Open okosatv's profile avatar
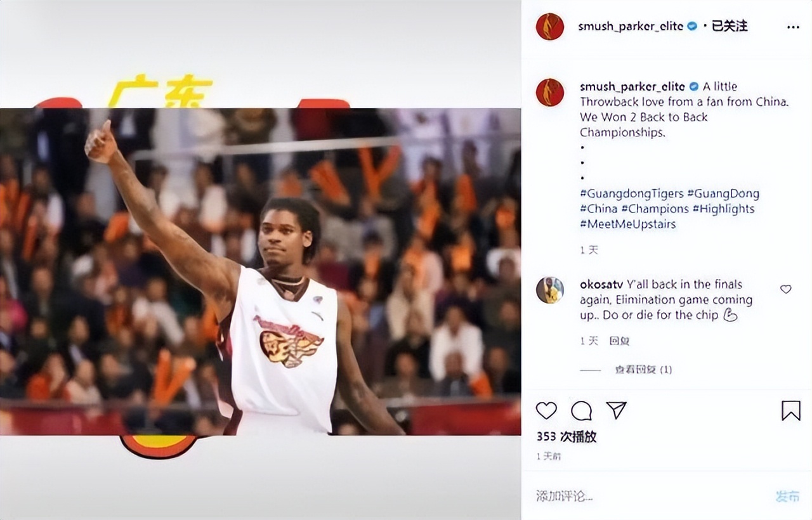The width and height of the screenshot is (812, 520). (x=550, y=290)
